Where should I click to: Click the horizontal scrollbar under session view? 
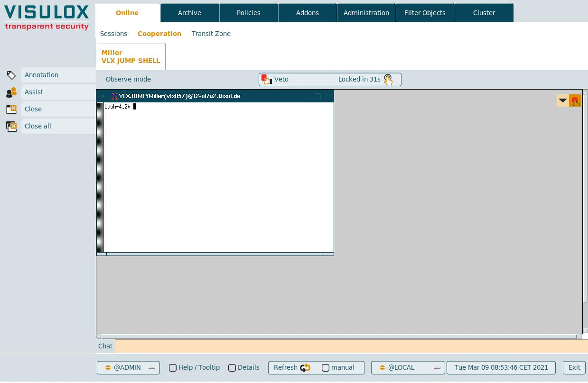(339, 337)
